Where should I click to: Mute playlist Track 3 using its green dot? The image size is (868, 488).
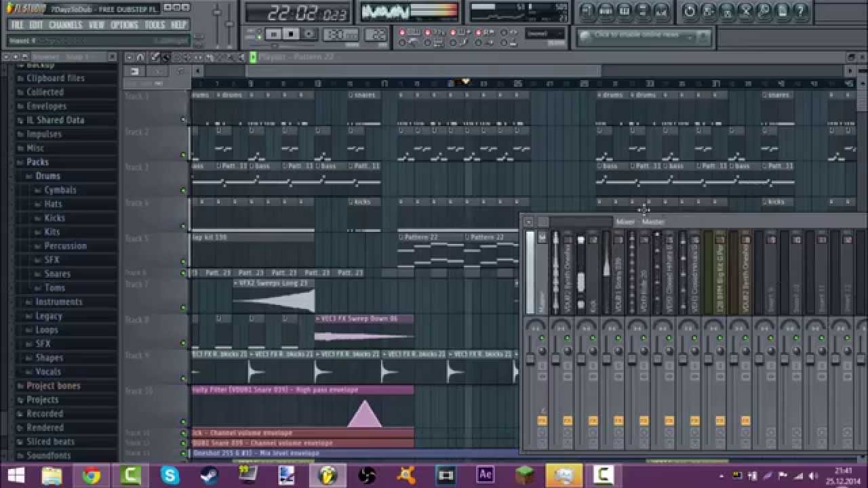click(x=183, y=191)
